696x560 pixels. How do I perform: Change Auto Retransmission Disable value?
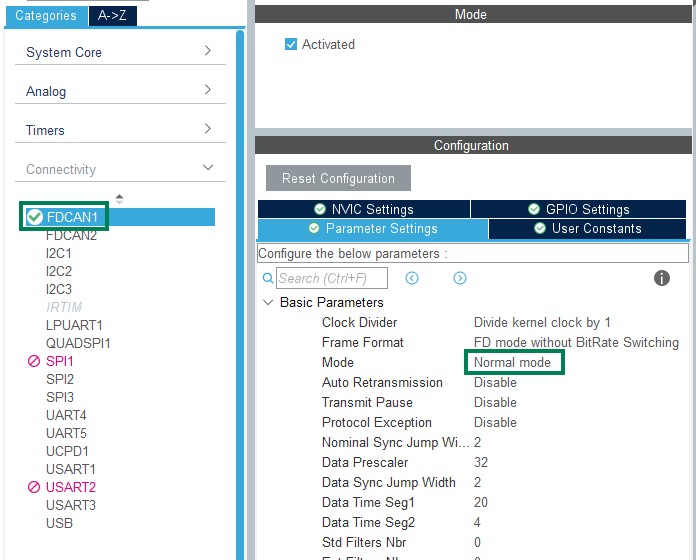click(x=495, y=383)
